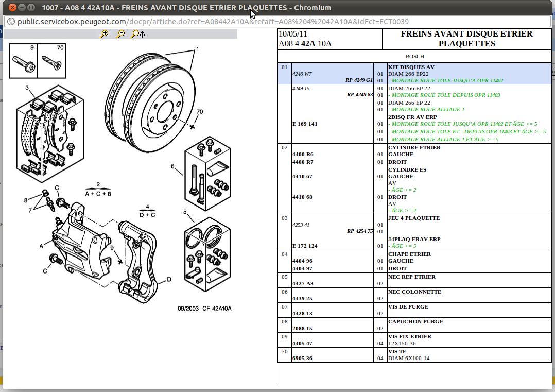Select part number 4439 25

tap(302, 299)
